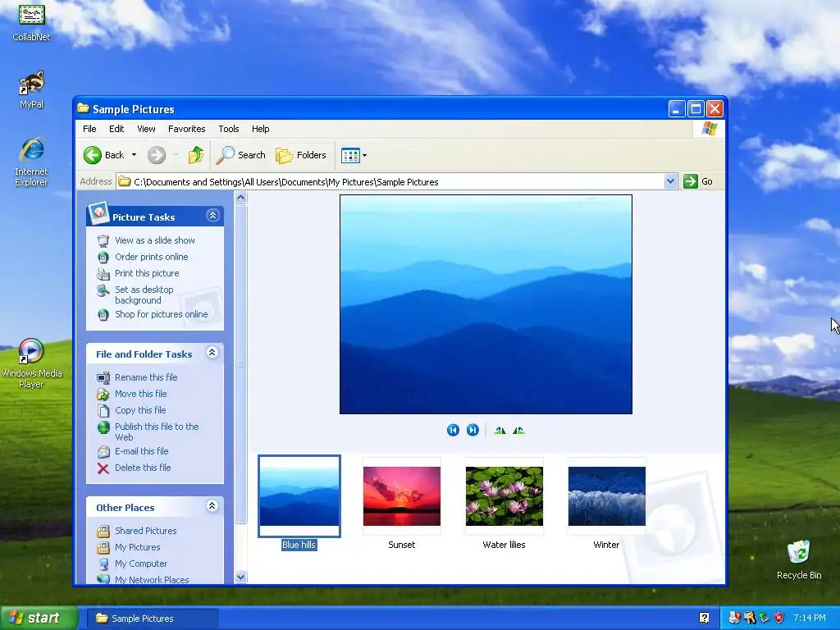The height and width of the screenshot is (630, 840).
Task: Click the Go button
Action: [698, 181]
